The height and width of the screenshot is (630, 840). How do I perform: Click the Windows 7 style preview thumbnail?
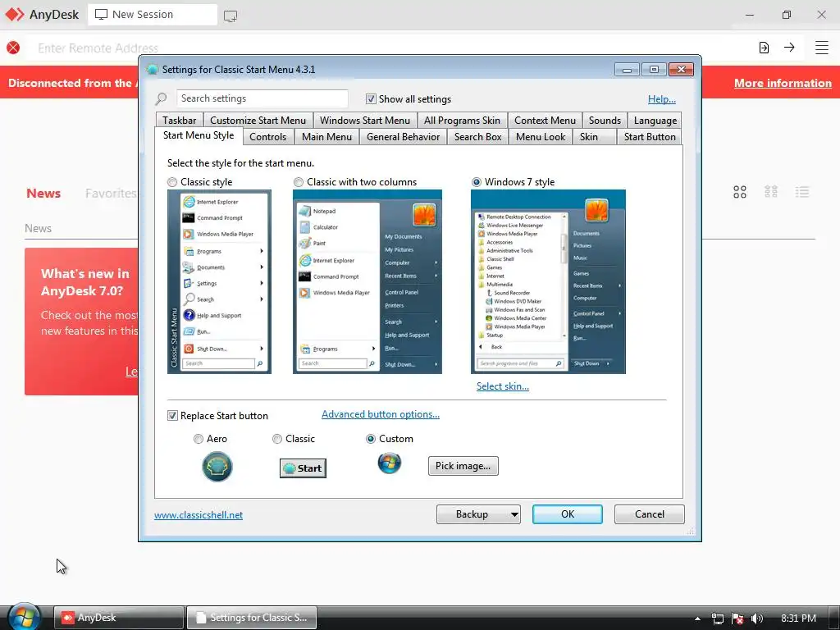548,282
